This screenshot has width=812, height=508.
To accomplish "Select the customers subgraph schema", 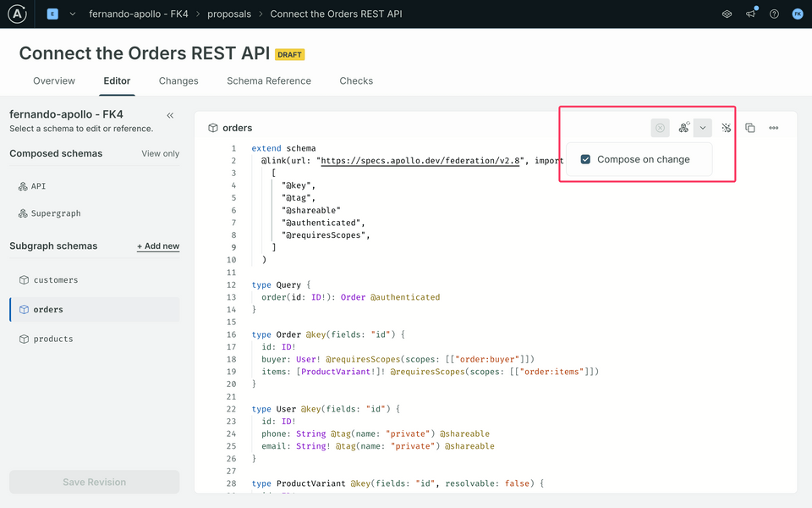I will point(95,280).
